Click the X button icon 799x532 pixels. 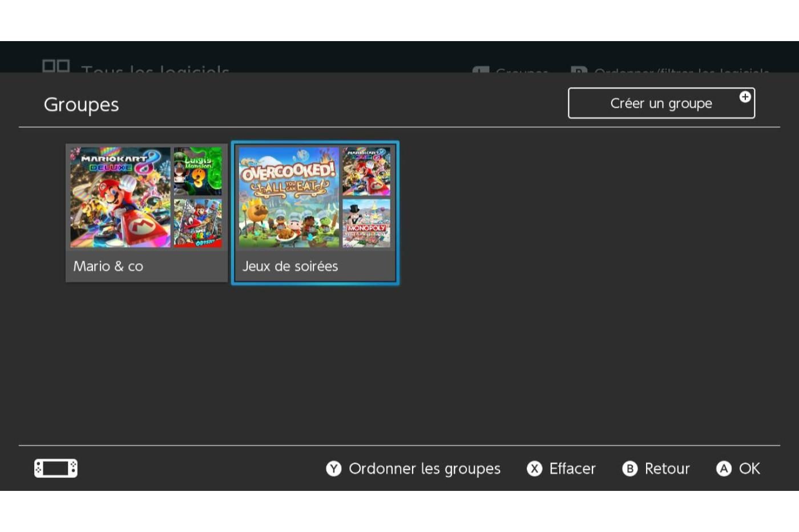click(534, 469)
